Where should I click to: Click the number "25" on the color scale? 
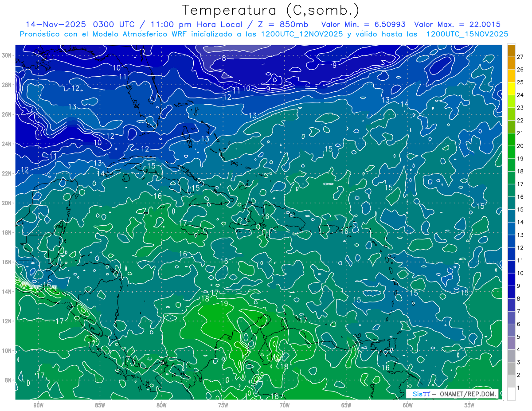click(520, 82)
